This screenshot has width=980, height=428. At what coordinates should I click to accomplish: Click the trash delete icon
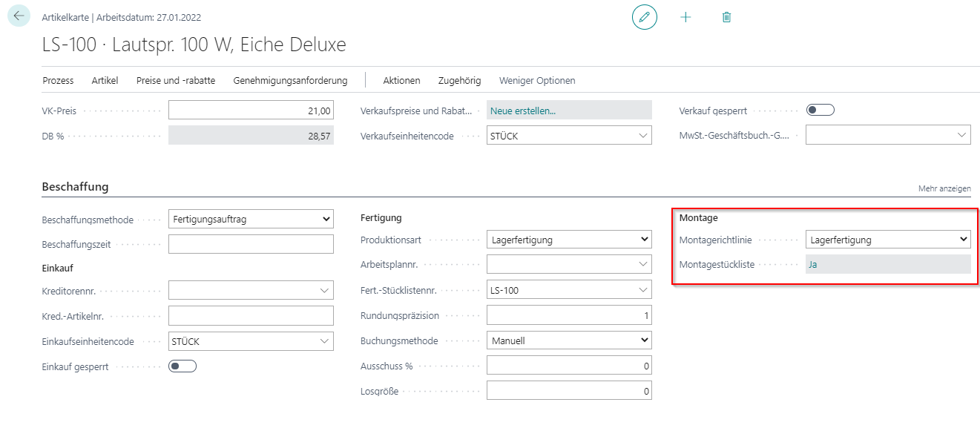tap(726, 17)
